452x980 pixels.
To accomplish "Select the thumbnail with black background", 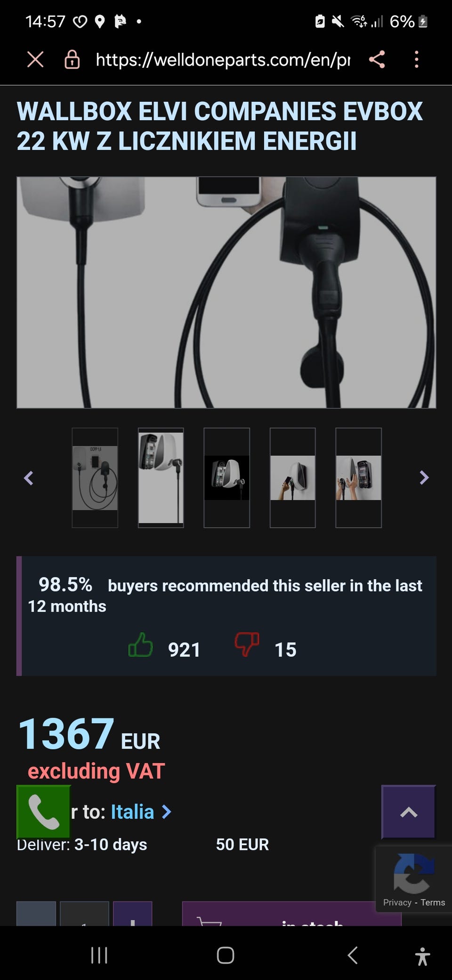I will [226, 478].
